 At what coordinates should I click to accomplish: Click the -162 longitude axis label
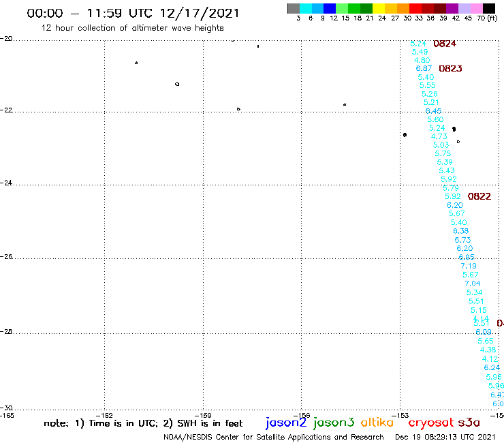click(104, 415)
